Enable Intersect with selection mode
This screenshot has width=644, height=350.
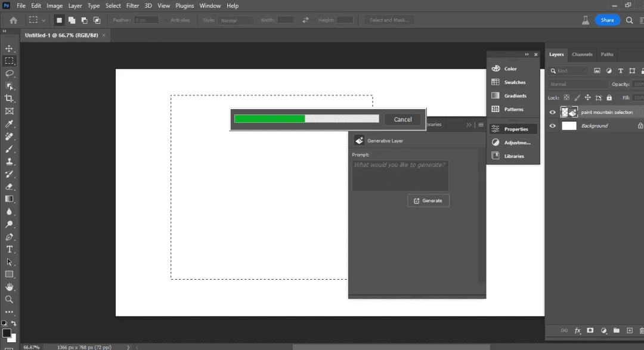pos(97,20)
